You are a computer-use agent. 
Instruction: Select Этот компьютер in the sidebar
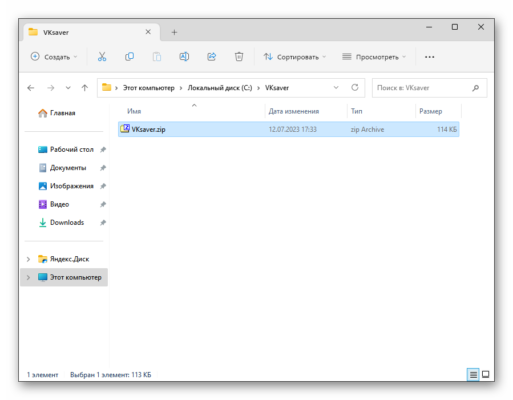64,277
